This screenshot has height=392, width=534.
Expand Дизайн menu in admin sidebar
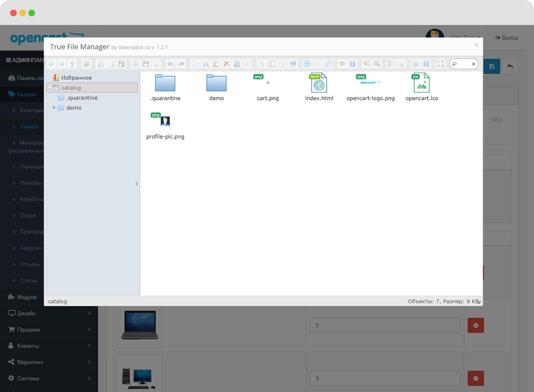pos(49,313)
